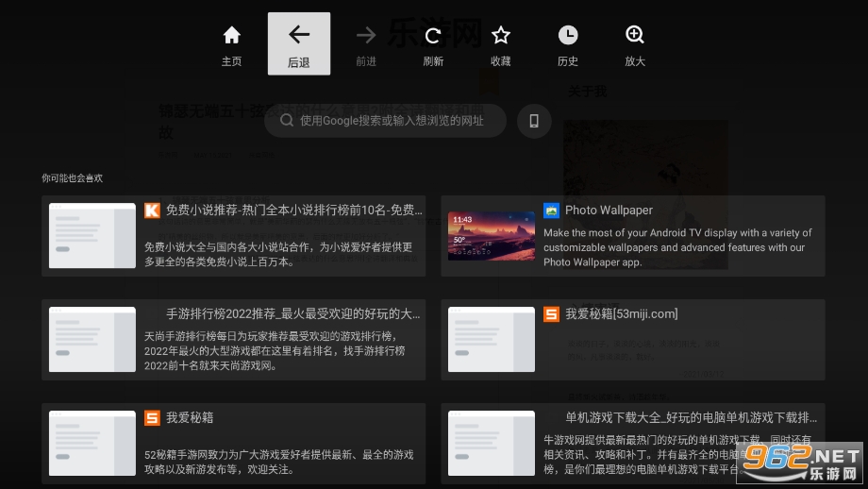Click thumbnail of 免费小说推荐 card

pos(92,236)
